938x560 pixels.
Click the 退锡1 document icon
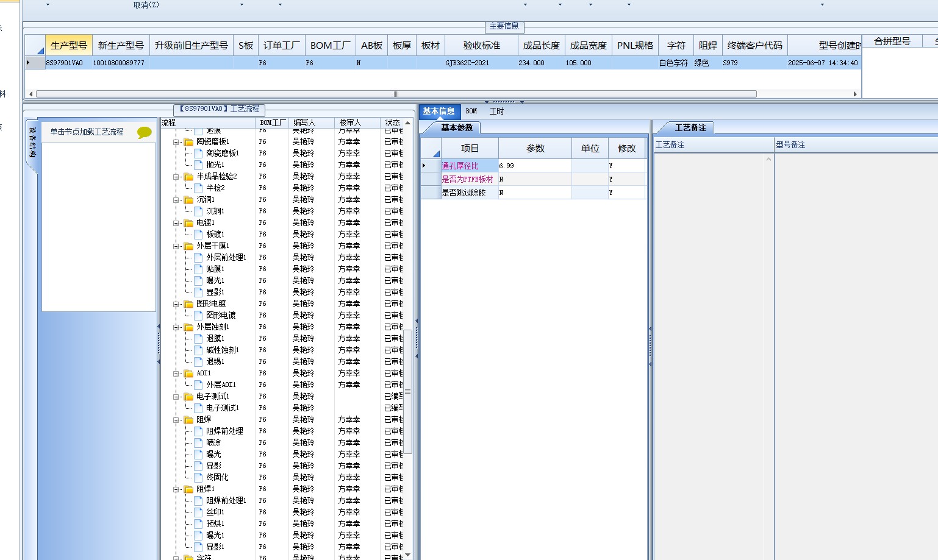(198, 362)
